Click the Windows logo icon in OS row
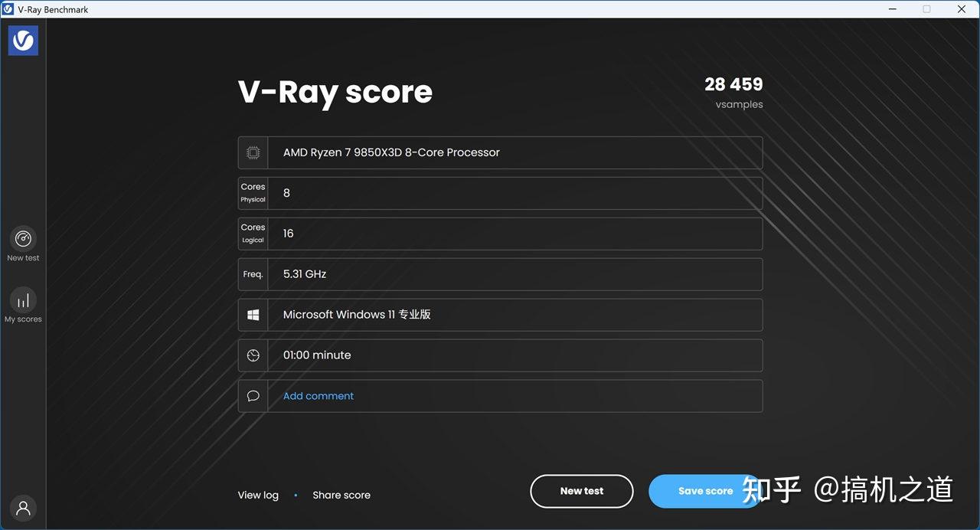Viewport: 980px width, 530px height. point(253,315)
